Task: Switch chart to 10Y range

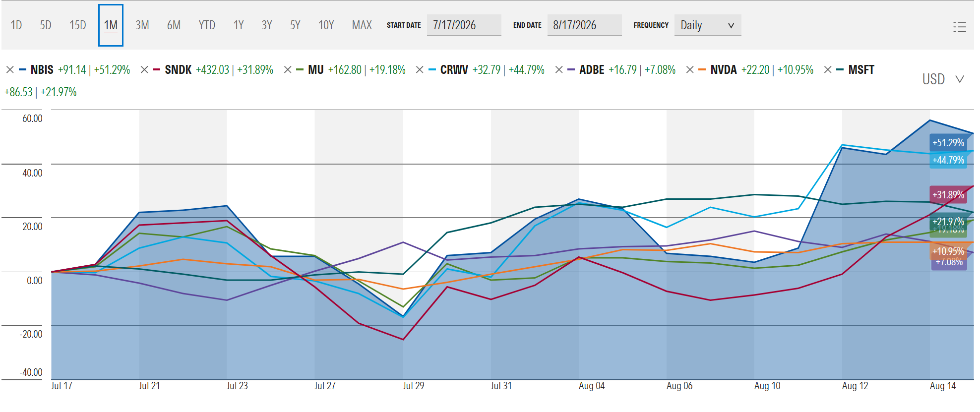Action: click(326, 25)
